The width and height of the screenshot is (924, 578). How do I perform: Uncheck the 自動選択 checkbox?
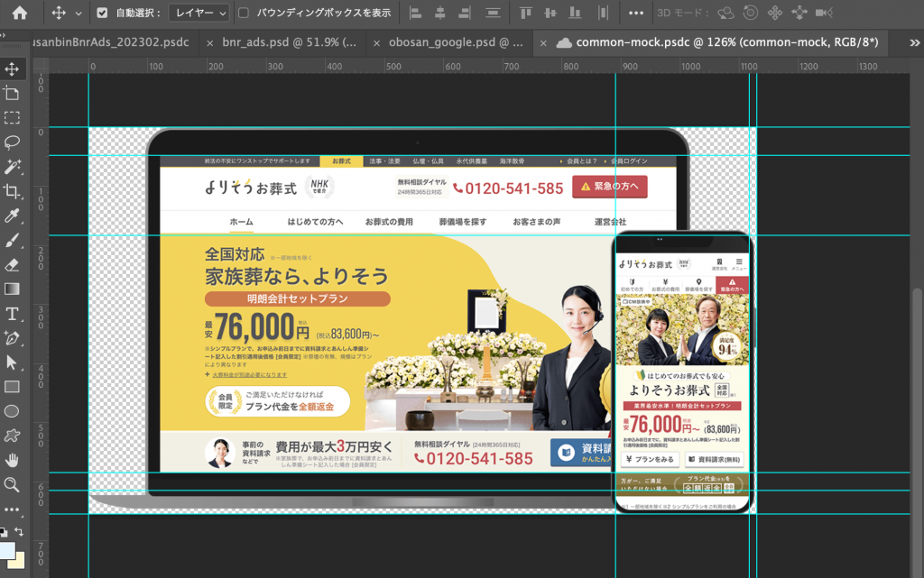click(x=101, y=14)
